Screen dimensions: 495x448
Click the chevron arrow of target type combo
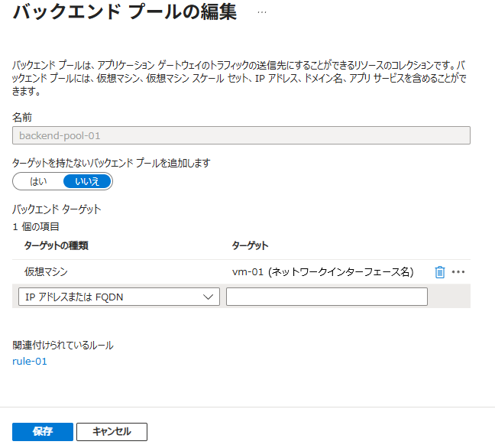(208, 297)
